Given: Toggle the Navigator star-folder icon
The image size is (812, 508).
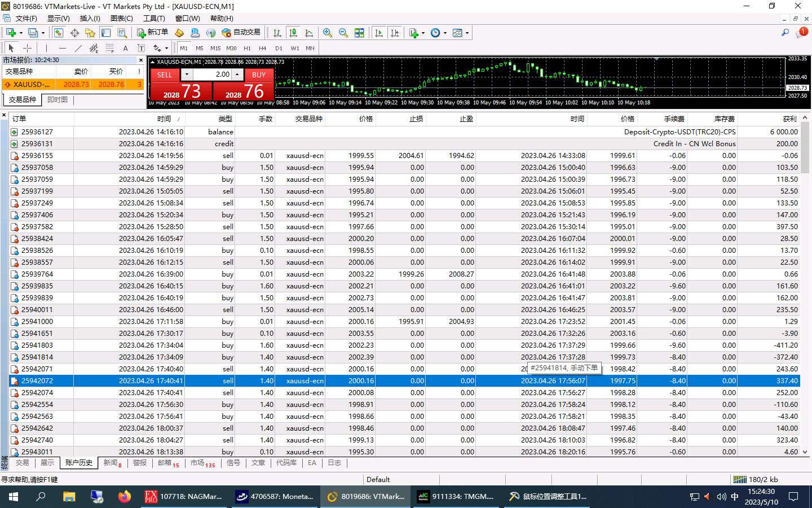Looking at the screenshot, I should 90,33.
